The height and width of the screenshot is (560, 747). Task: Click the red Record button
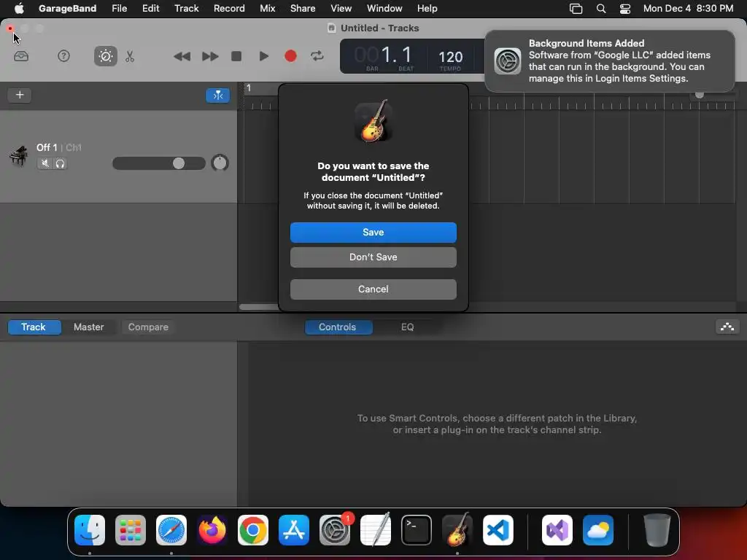[290, 56]
